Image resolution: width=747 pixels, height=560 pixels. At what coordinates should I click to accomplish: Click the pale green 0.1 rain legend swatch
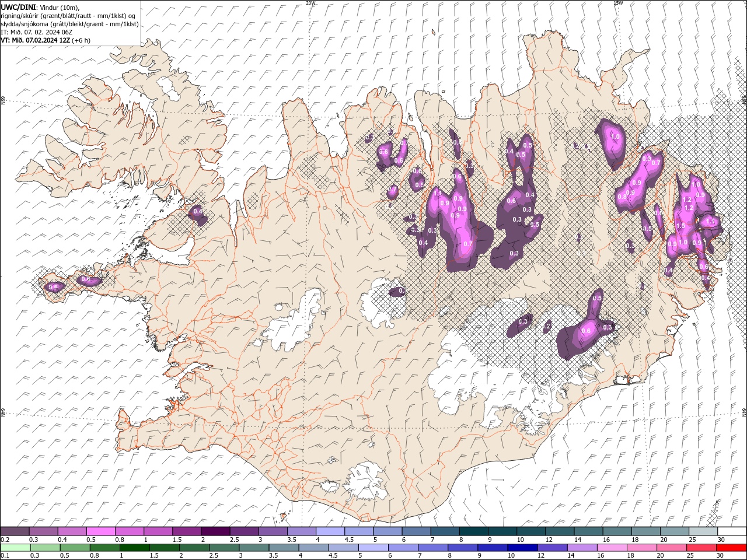[x=15, y=548]
